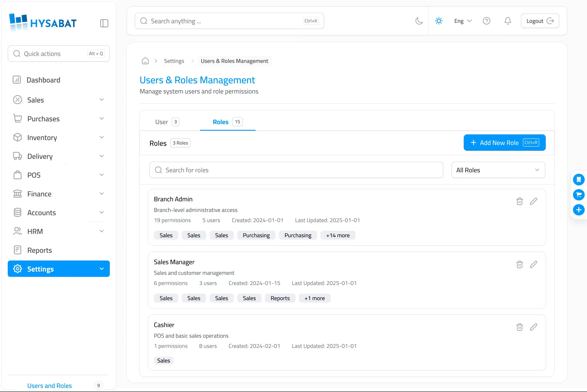This screenshot has width=587, height=392.
Task: Edit the Cashier role pencil icon
Action: (x=534, y=327)
